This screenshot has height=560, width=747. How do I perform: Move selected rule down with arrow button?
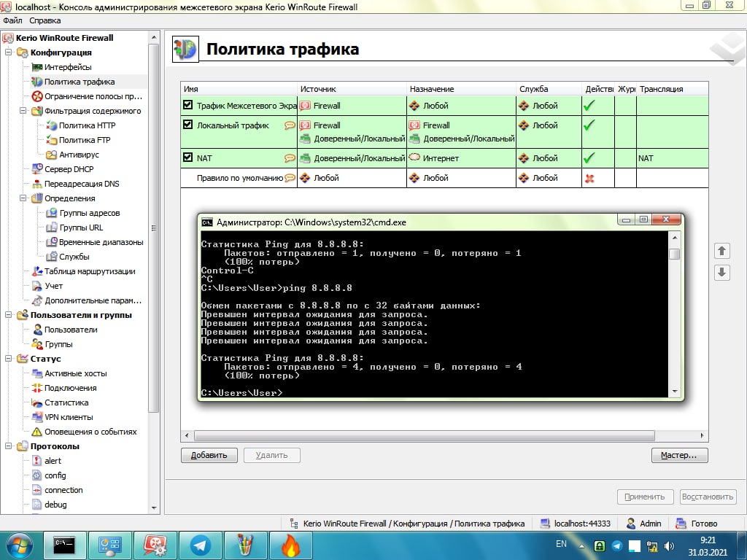click(x=721, y=273)
